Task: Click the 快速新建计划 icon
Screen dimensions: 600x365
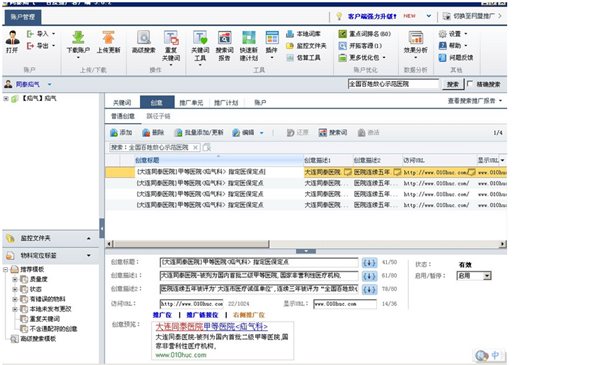Action: 249,38
